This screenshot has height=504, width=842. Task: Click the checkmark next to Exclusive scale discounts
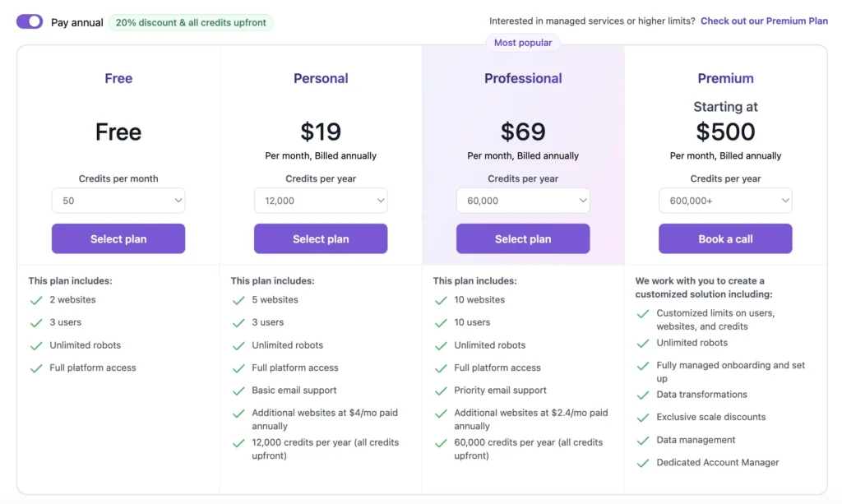[643, 418]
